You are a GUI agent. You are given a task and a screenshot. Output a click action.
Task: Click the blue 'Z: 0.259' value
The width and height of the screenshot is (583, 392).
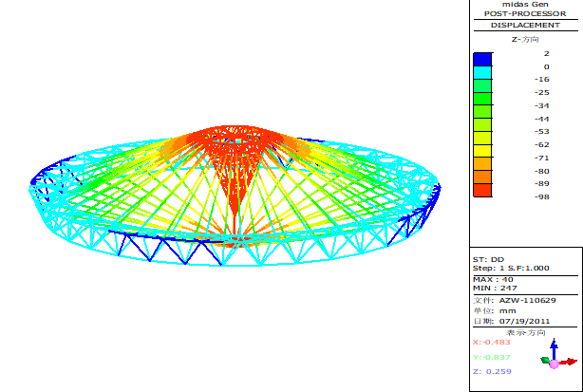[x=492, y=371]
